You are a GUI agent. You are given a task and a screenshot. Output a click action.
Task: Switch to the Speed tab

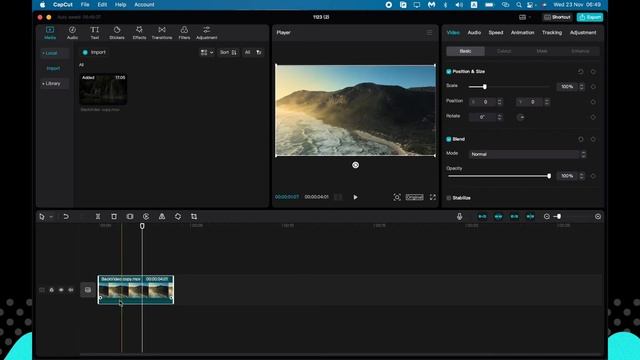pos(496,32)
